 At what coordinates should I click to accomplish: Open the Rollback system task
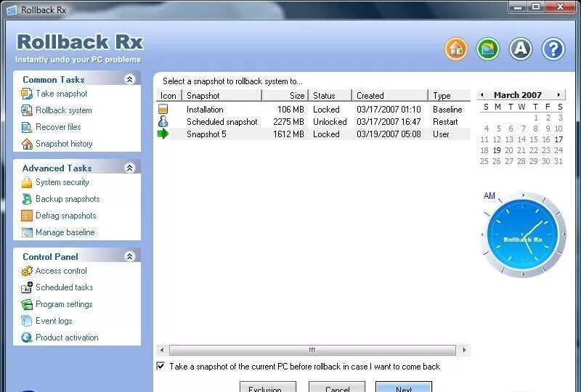[64, 110]
